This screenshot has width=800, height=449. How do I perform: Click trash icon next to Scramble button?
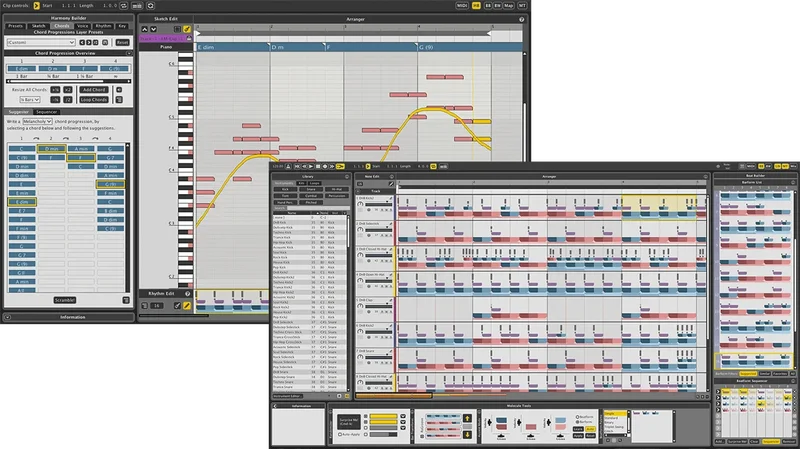[x=126, y=300]
